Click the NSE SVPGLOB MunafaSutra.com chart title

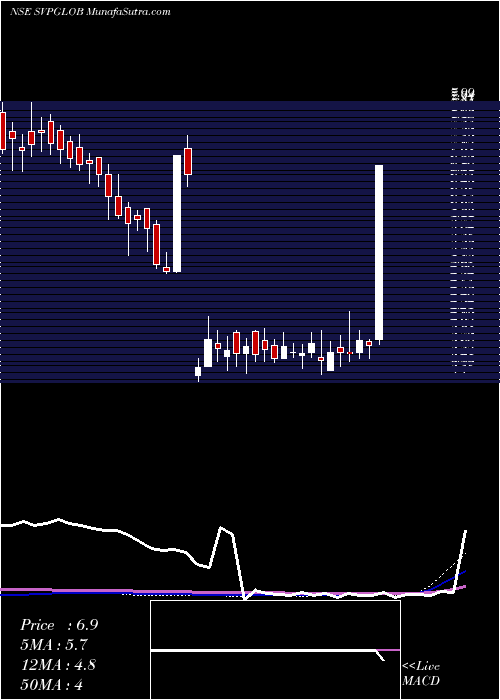[90, 12]
